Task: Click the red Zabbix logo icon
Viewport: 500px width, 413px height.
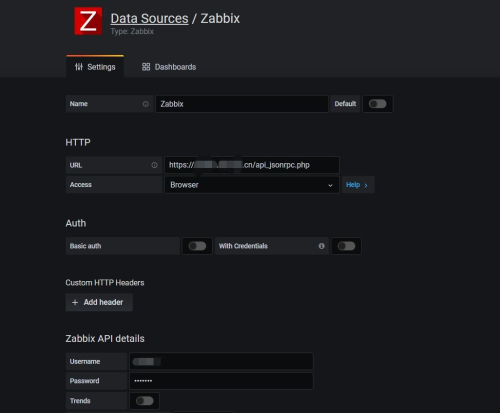Action: point(88,21)
